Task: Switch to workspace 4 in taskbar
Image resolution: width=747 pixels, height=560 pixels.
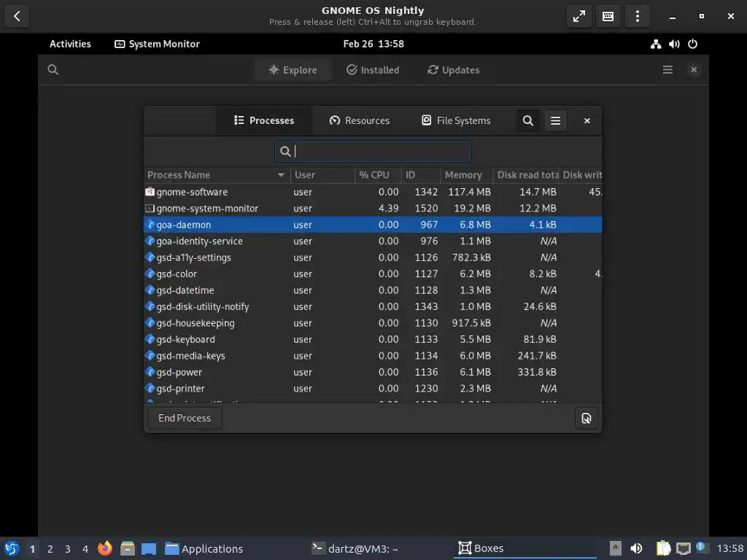Action: click(x=85, y=549)
